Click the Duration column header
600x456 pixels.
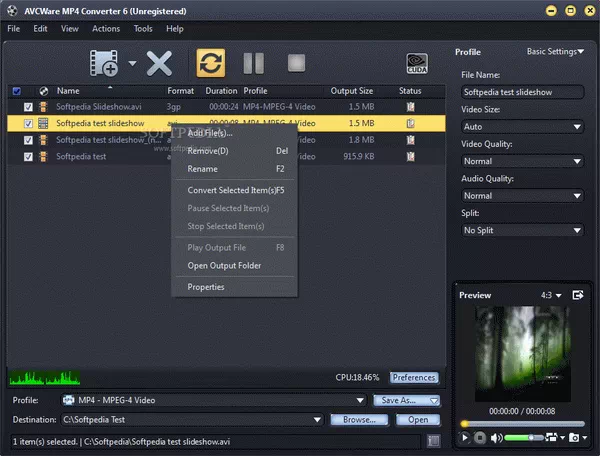point(221,91)
